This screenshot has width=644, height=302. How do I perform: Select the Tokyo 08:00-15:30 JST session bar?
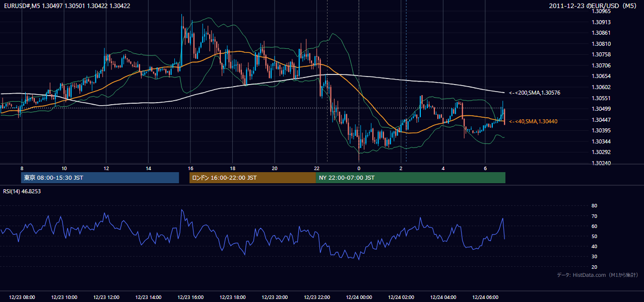point(100,178)
